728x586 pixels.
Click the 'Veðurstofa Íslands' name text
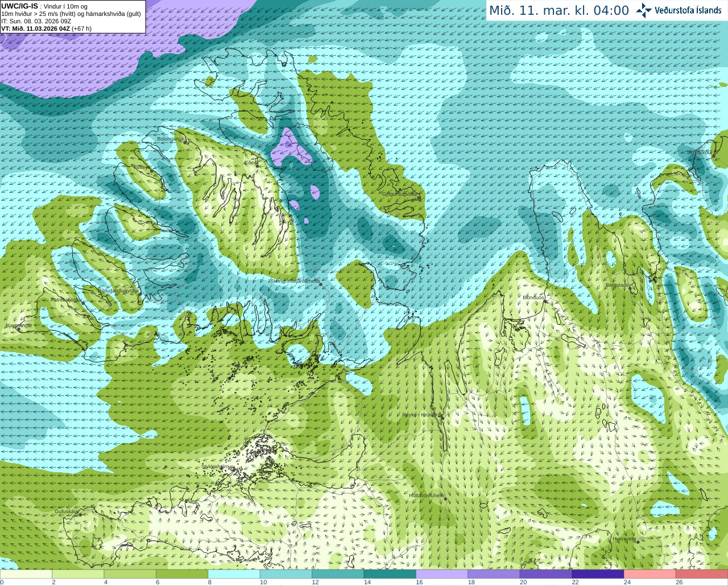(688, 10)
